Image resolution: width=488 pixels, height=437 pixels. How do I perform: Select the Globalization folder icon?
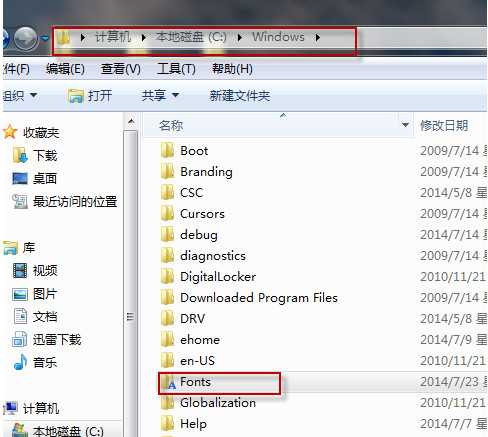pyautogui.click(x=167, y=403)
